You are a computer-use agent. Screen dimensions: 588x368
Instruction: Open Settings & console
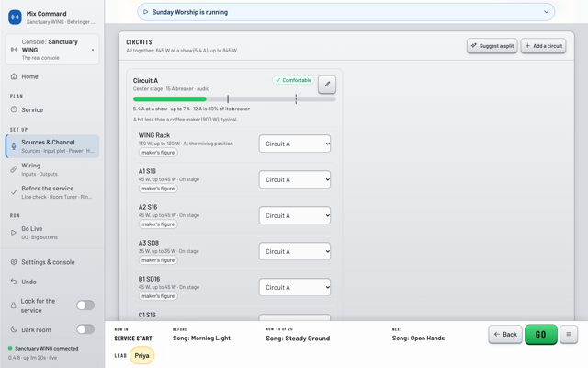tap(52, 262)
